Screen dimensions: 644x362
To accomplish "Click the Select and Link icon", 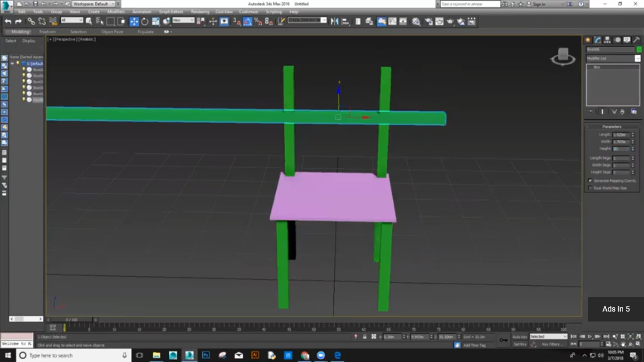I will (x=31, y=21).
